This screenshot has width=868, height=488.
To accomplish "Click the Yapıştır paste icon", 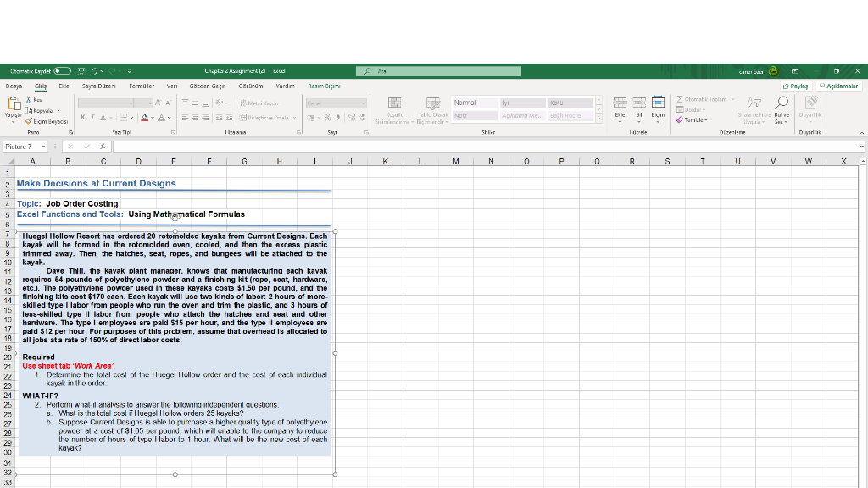I will point(14,103).
